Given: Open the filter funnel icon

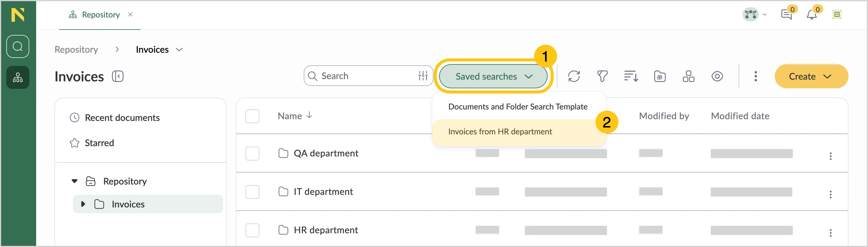Looking at the screenshot, I should point(602,77).
